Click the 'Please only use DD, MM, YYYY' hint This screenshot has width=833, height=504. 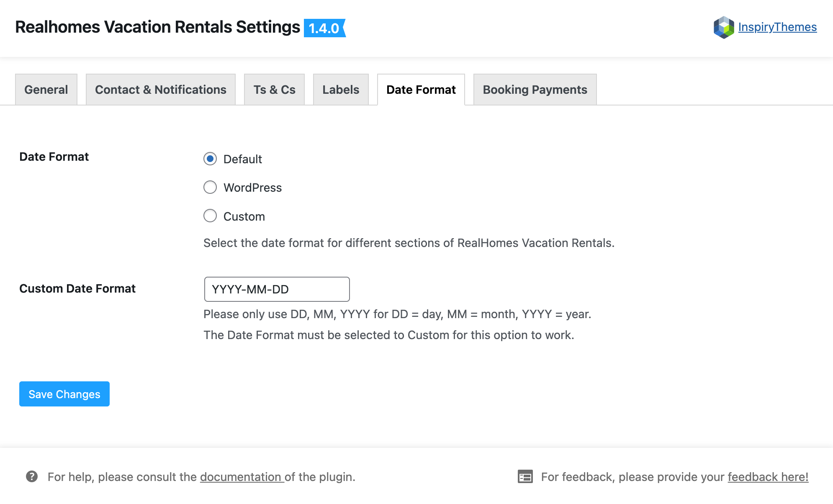click(397, 314)
